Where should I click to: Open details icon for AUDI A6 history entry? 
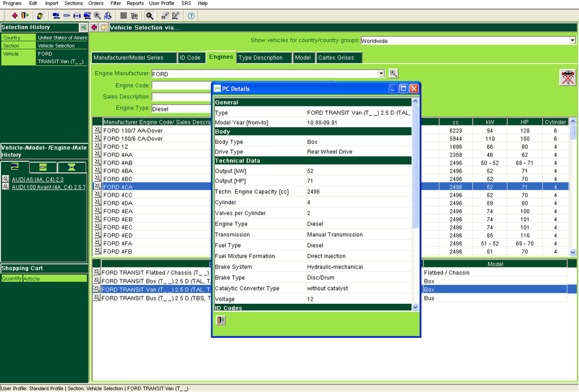(6, 179)
